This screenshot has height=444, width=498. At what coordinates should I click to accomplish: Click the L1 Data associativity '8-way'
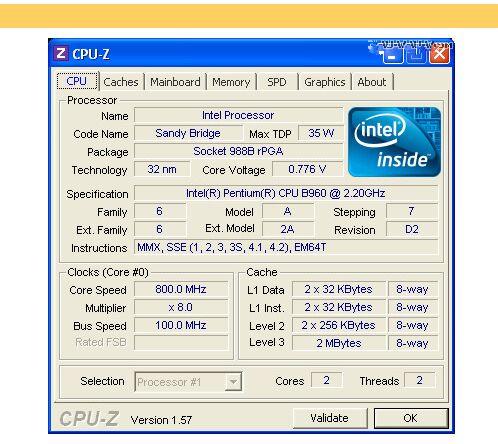click(413, 289)
